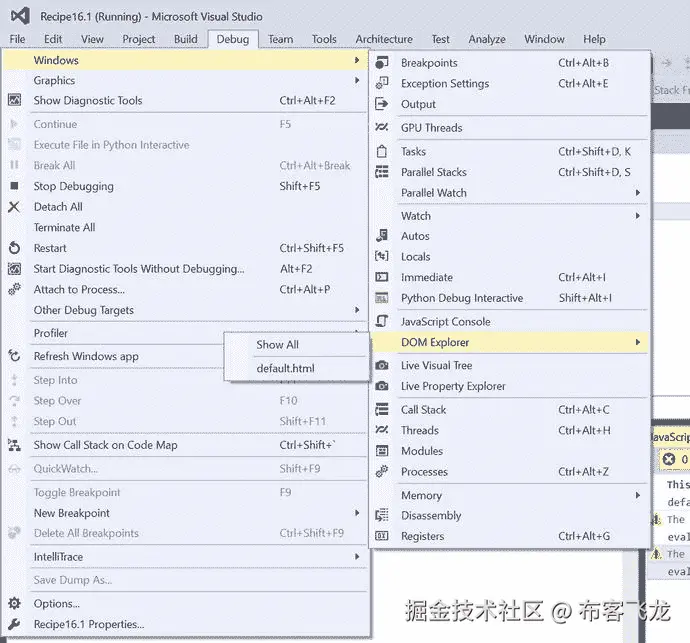The image size is (690, 643).
Task: Click the JavaScript console panel tab
Action: (671, 437)
